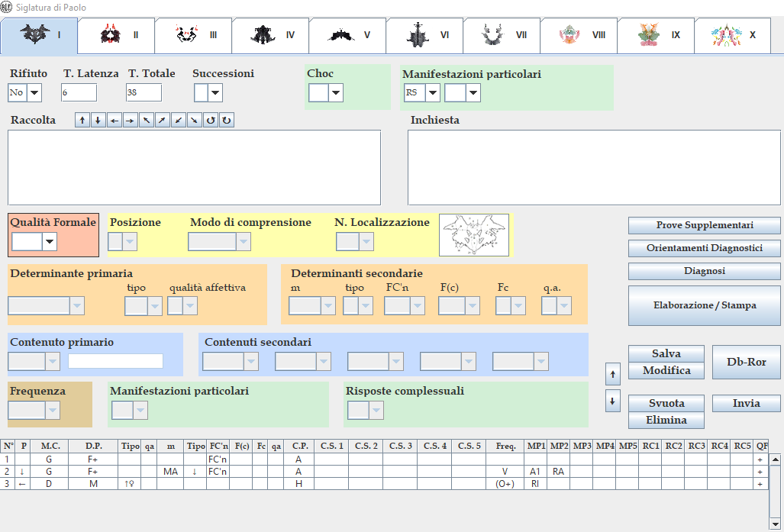Image resolution: width=784 pixels, height=532 pixels.
Task: Select the "RA" cell in MP2 column
Action: (559, 472)
